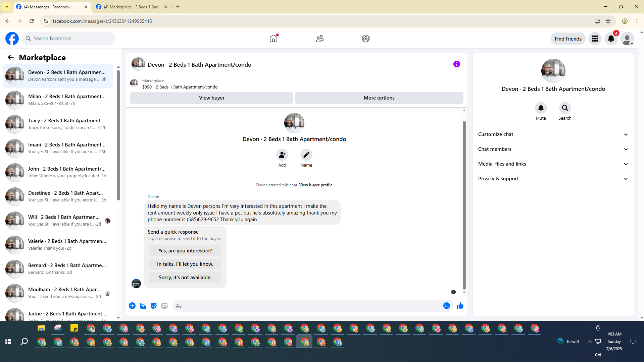Open the Groups icon in top navigation
The height and width of the screenshot is (362, 644).
click(x=366, y=39)
